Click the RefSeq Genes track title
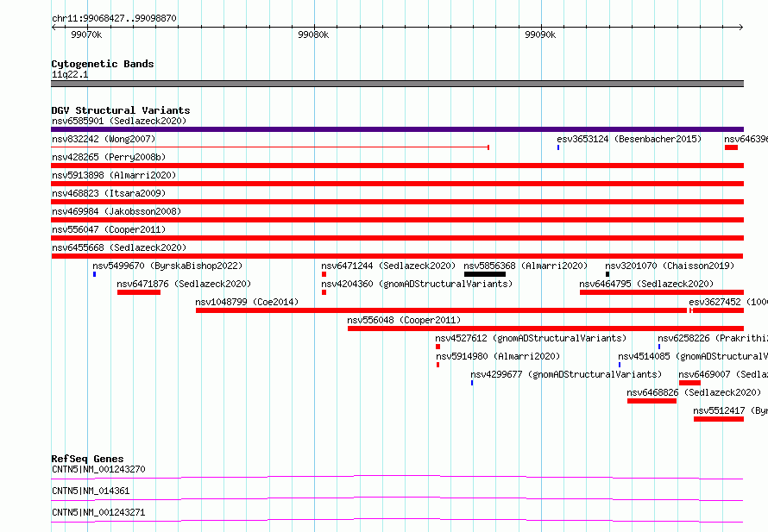 point(88,459)
